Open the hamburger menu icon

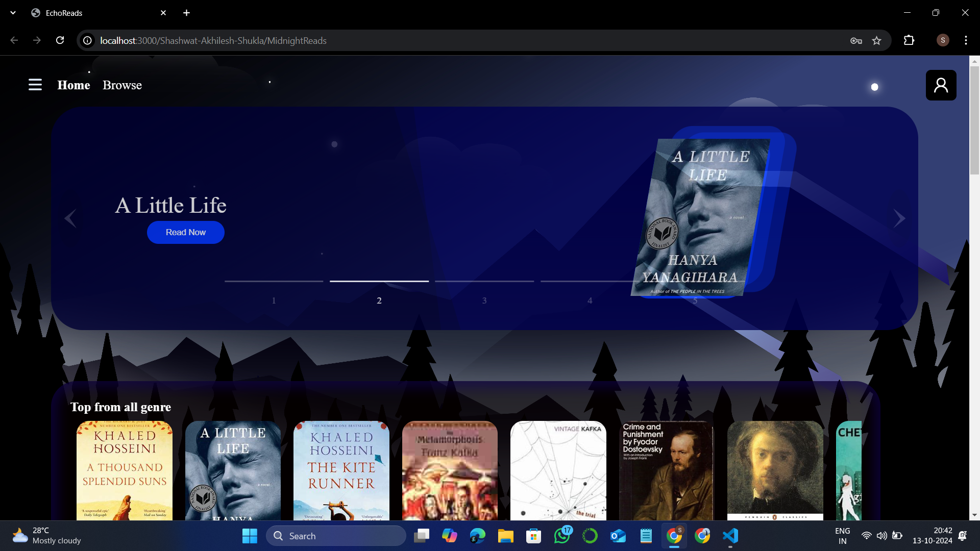tap(35, 85)
